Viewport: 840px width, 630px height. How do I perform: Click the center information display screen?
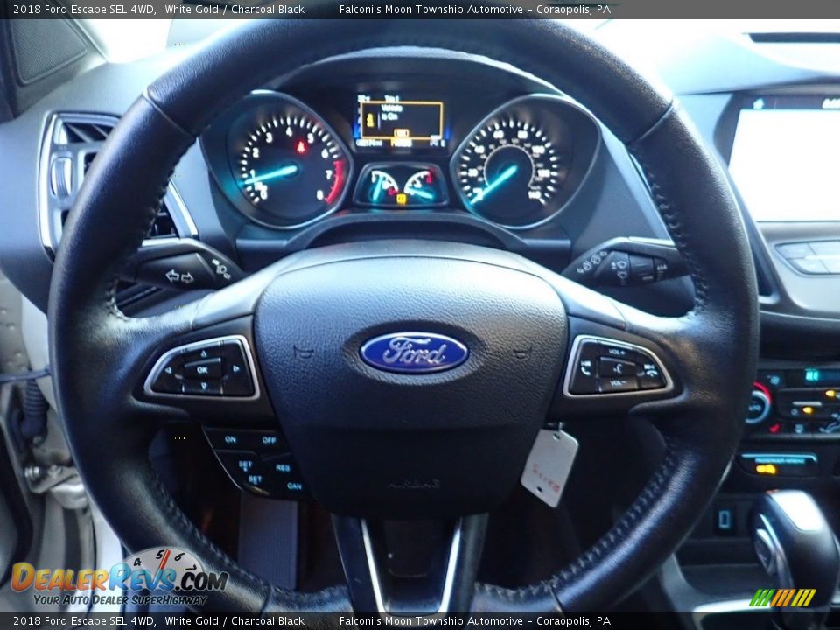pyautogui.click(x=401, y=122)
